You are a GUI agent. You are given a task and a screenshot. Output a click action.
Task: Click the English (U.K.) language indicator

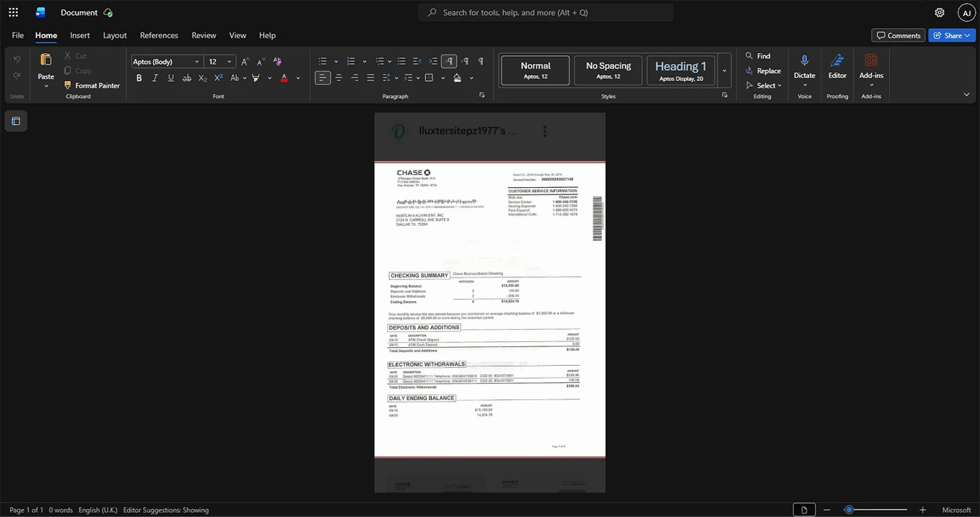click(98, 510)
